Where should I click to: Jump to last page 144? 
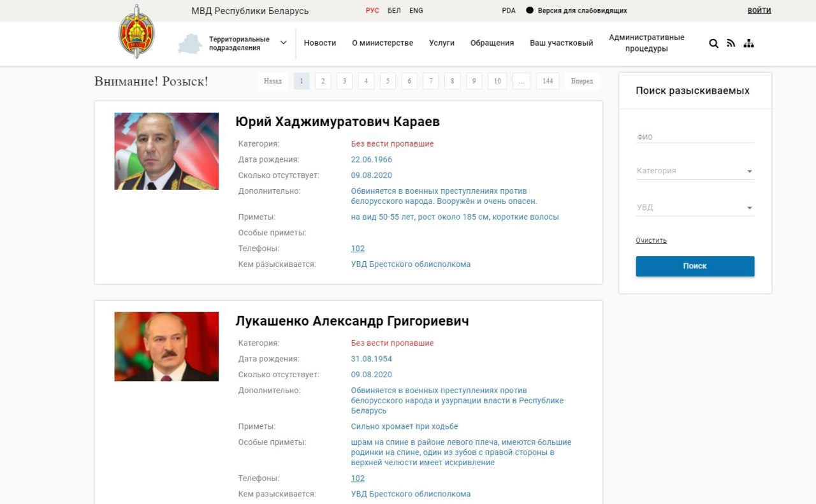click(x=548, y=81)
